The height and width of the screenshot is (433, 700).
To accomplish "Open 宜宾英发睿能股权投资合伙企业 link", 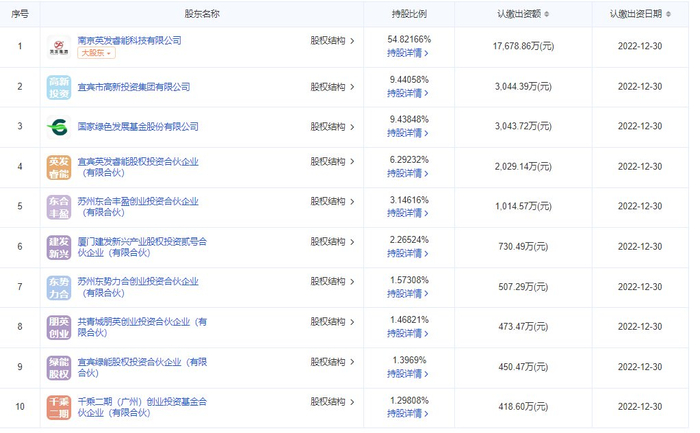I will (x=138, y=167).
